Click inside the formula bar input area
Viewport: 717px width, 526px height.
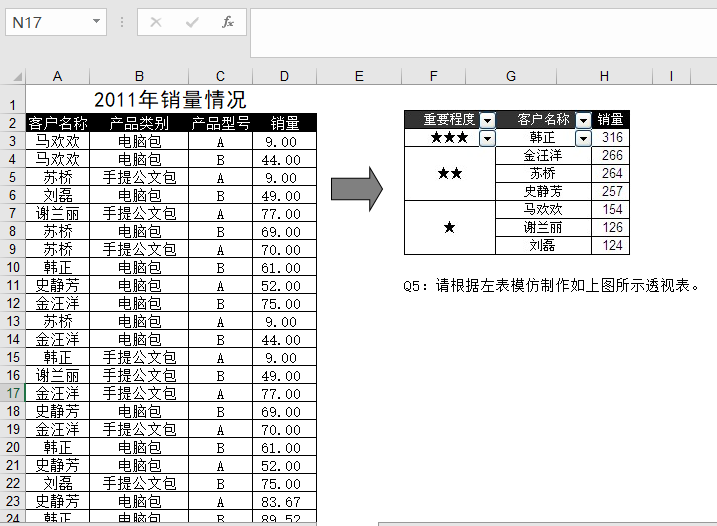pyautogui.click(x=483, y=33)
